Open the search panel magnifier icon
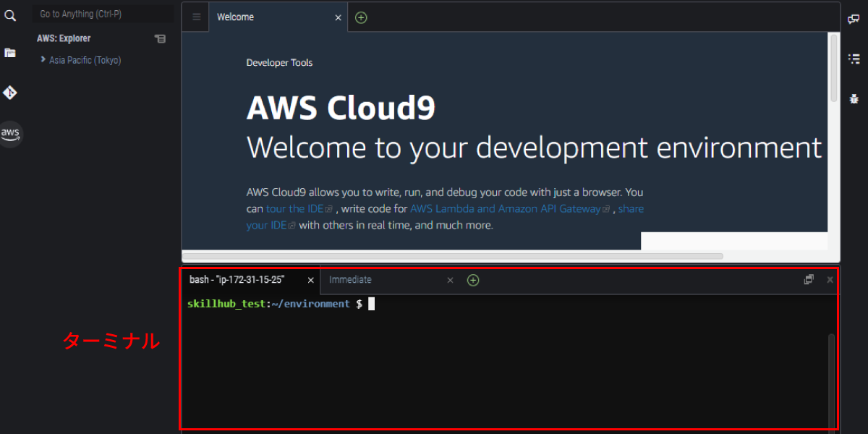Screen dimensions: 868x434 click(x=10, y=15)
